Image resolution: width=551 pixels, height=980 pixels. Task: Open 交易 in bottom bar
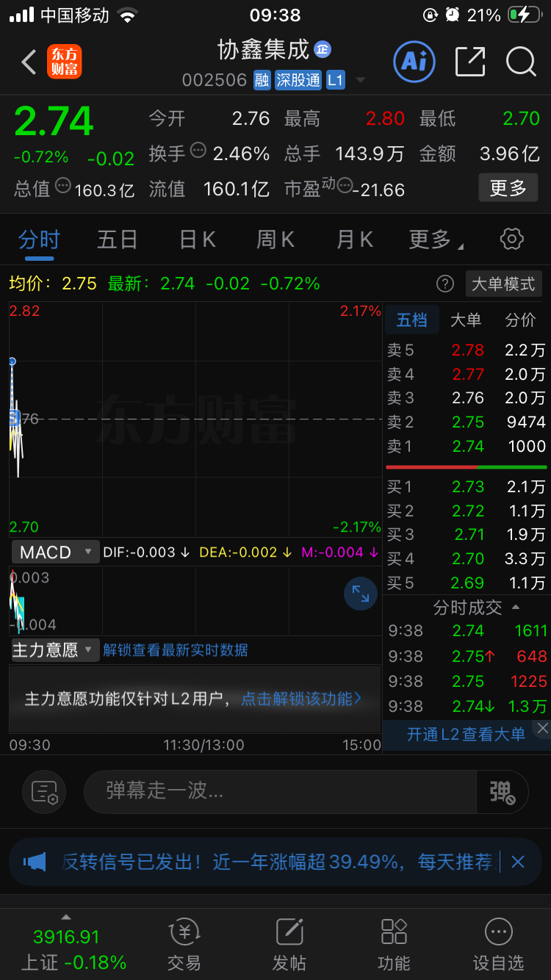coord(184,945)
